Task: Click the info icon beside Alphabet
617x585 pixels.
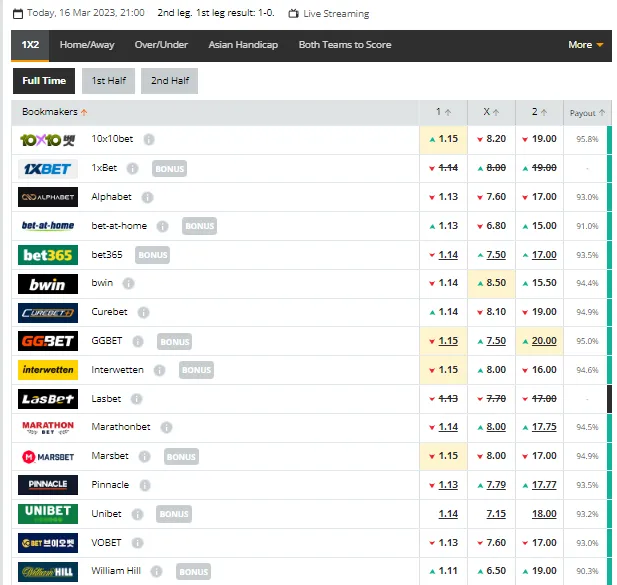Action: (148, 197)
